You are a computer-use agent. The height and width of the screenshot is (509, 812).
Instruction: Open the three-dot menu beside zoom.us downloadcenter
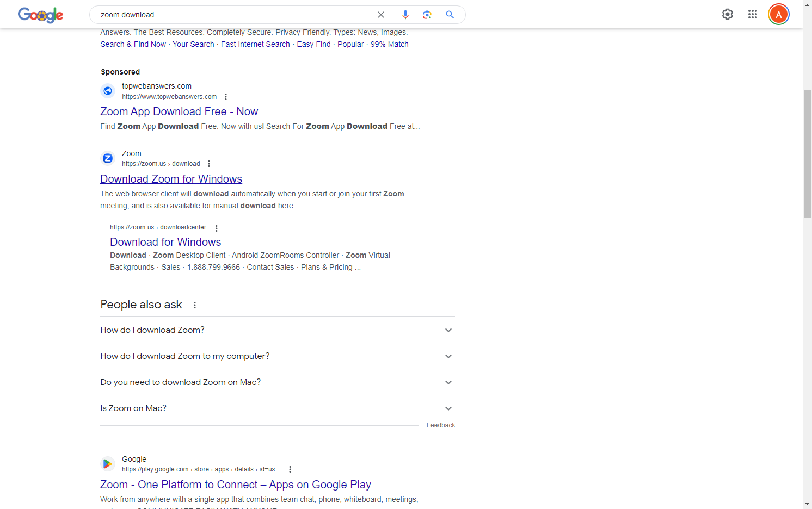(x=217, y=228)
